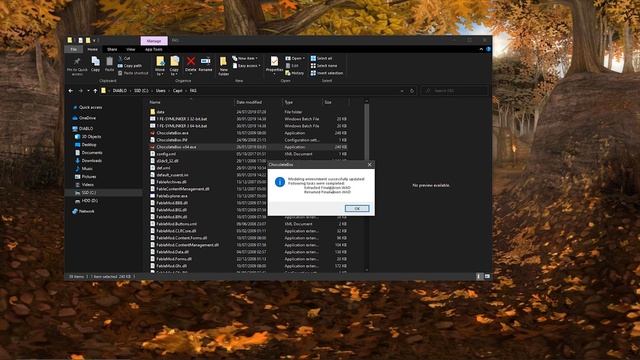Viewport: 640px width, 360px height.
Task: Click the Manage contextual tab
Action: pos(154,41)
